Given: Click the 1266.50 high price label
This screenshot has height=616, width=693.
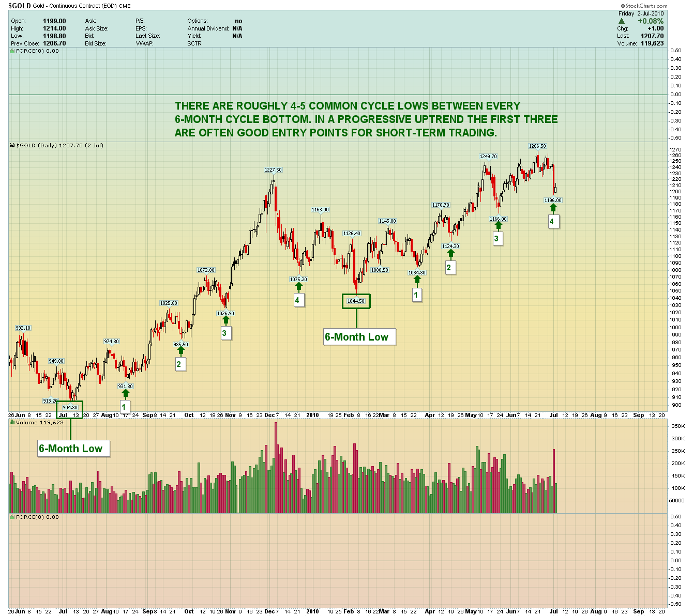Looking at the screenshot, I should click(537, 146).
